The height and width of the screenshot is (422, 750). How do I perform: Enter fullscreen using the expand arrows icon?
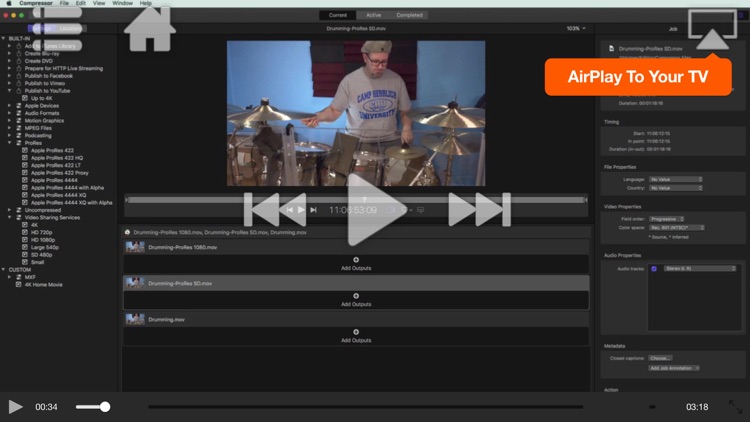735,407
